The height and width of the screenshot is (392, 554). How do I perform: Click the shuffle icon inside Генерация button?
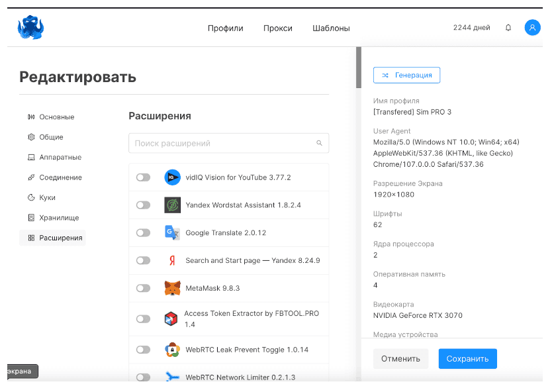coord(387,75)
